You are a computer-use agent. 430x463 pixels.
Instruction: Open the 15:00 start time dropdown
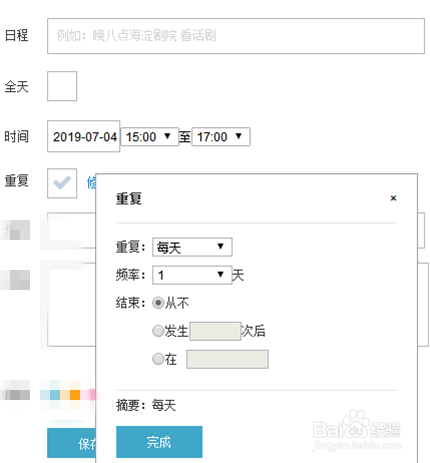pyautogui.click(x=149, y=137)
